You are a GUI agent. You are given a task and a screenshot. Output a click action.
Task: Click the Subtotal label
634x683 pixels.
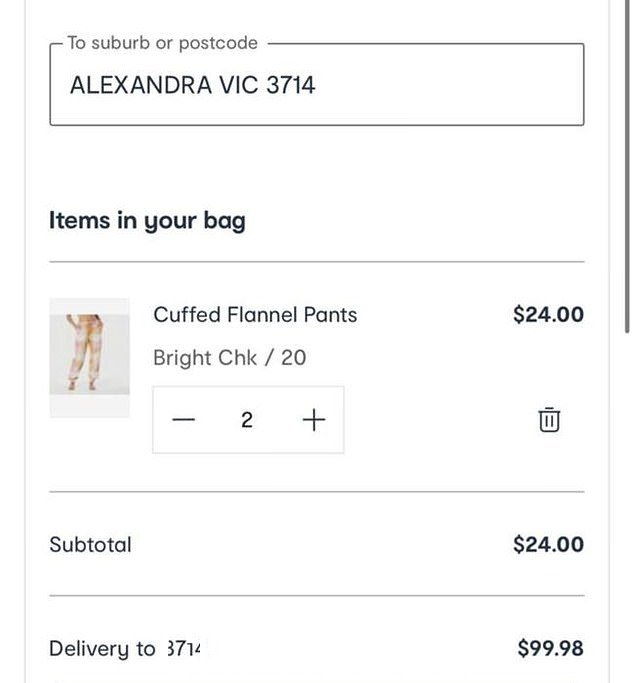pyautogui.click(x=90, y=544)
